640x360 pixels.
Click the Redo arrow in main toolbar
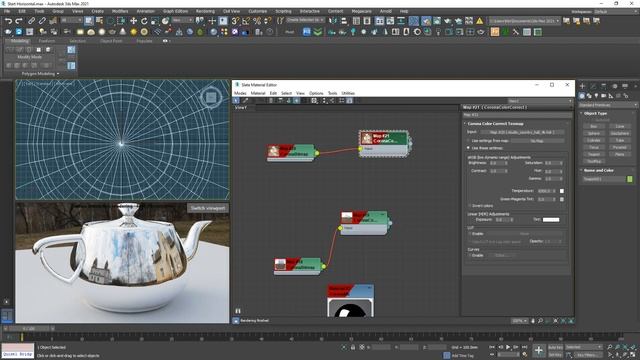tap(19, 20)
